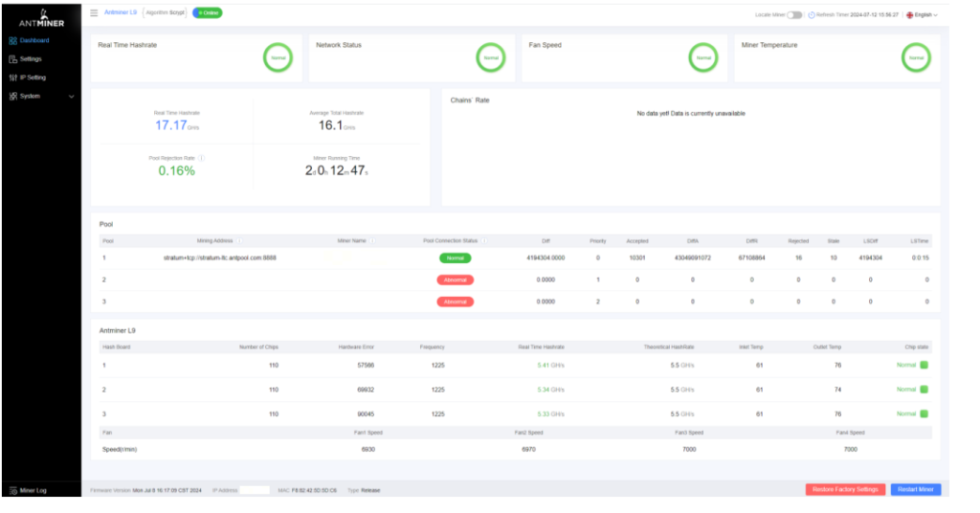The width and height of the screenshot is (980, 513).
Task: Click the Network Status Normal ring
Action: point(491,57)
